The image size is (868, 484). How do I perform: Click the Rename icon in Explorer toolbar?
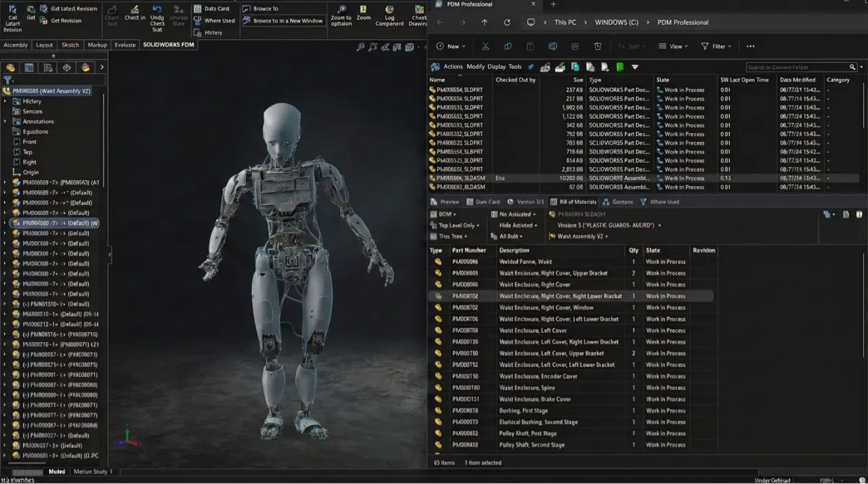pos(553,46)
